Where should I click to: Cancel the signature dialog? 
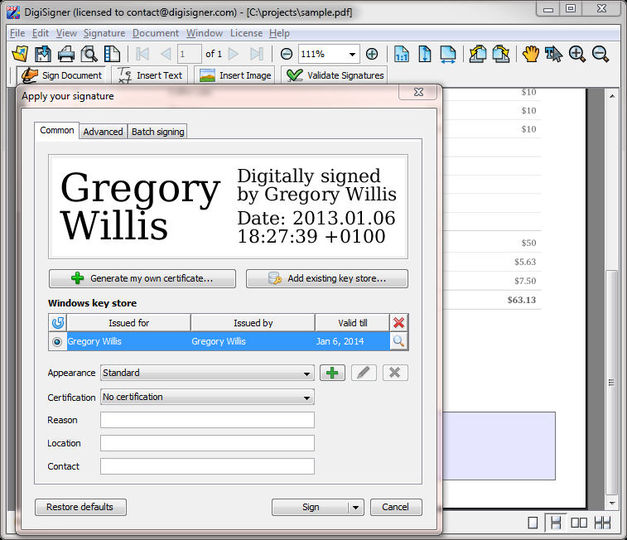395,507
